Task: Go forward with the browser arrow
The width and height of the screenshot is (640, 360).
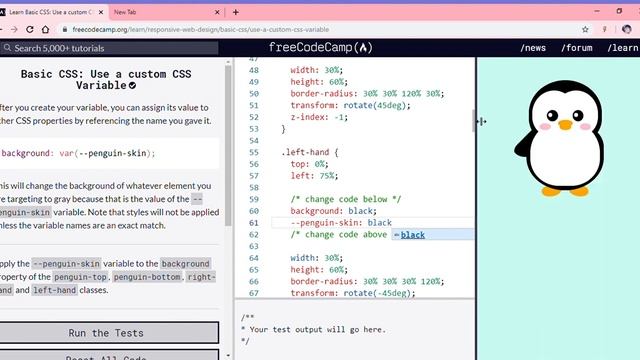Action: tap(14, 29)
